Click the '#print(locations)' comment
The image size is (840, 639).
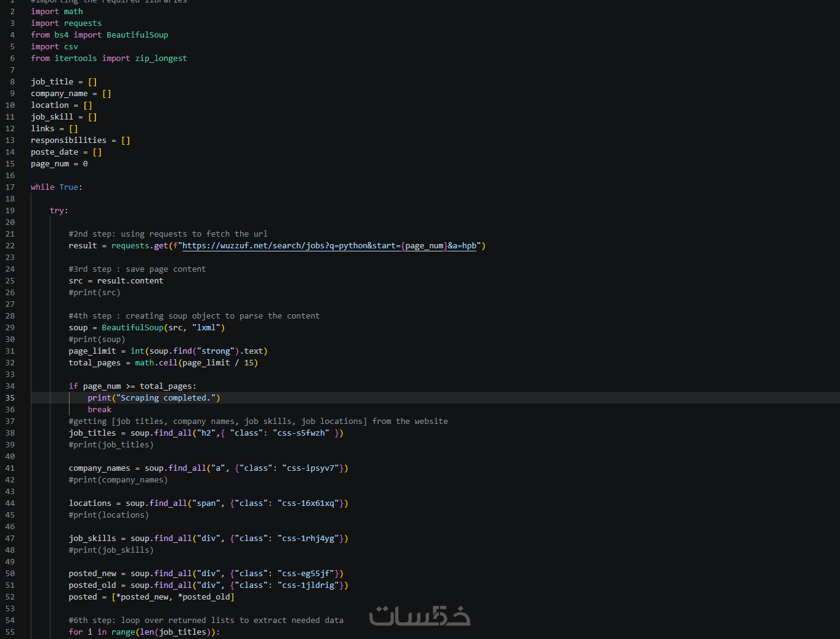109,515
